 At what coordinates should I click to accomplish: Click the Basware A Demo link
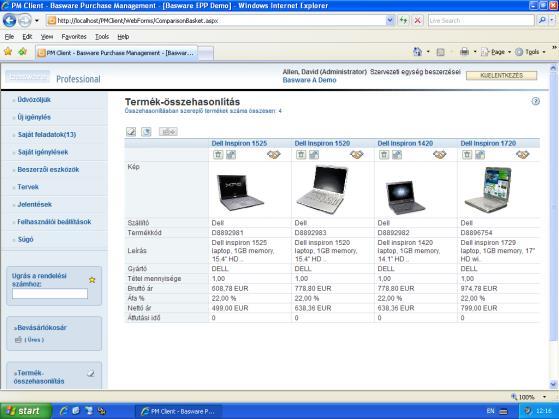pyautogui.click(x=309, y=80)
